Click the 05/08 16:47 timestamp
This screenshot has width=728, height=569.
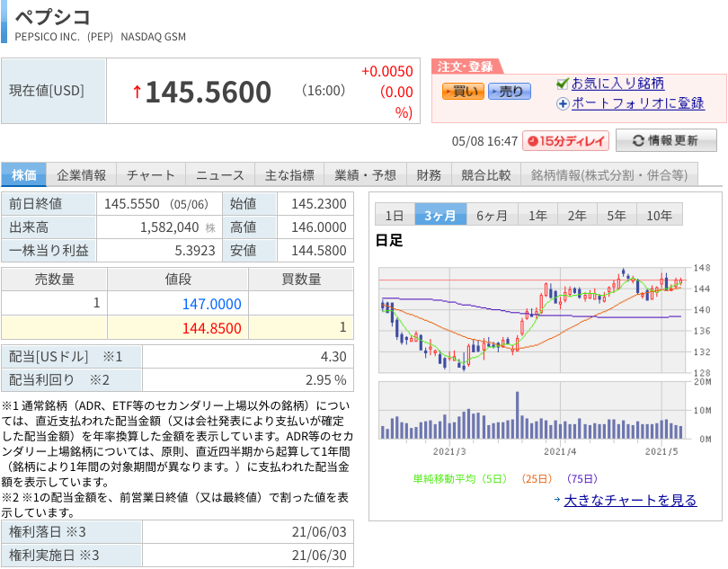(484, 141)
